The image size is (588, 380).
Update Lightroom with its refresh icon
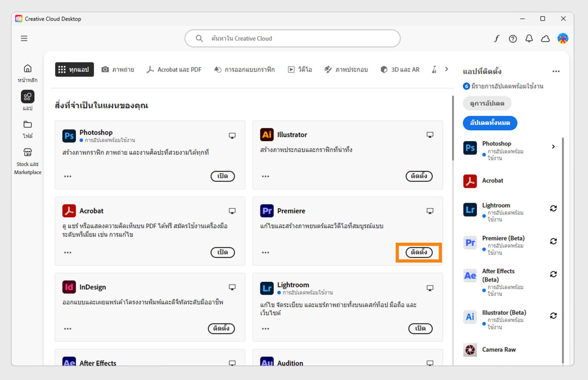553,208
